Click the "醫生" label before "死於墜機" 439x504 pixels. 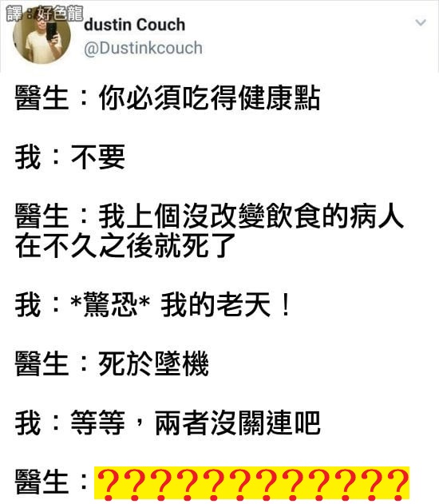tap(42, 363)
